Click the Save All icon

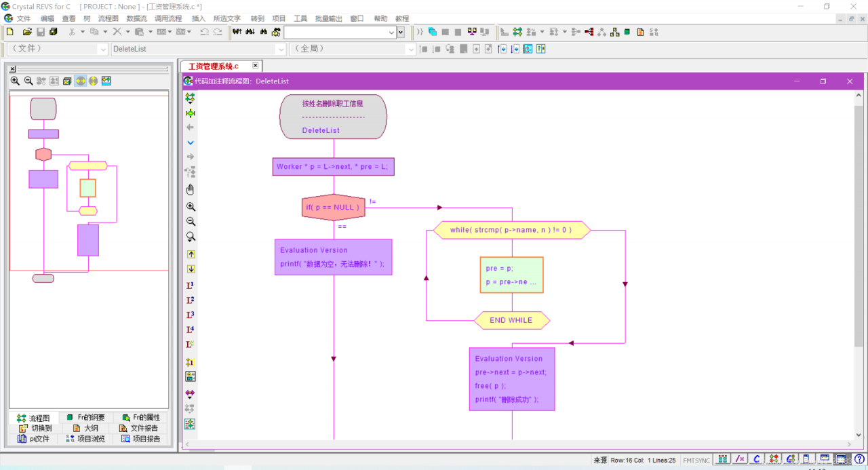click(54, 32)
